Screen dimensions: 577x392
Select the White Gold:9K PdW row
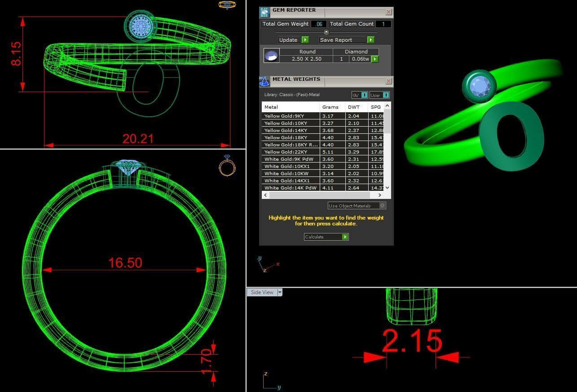323,159
